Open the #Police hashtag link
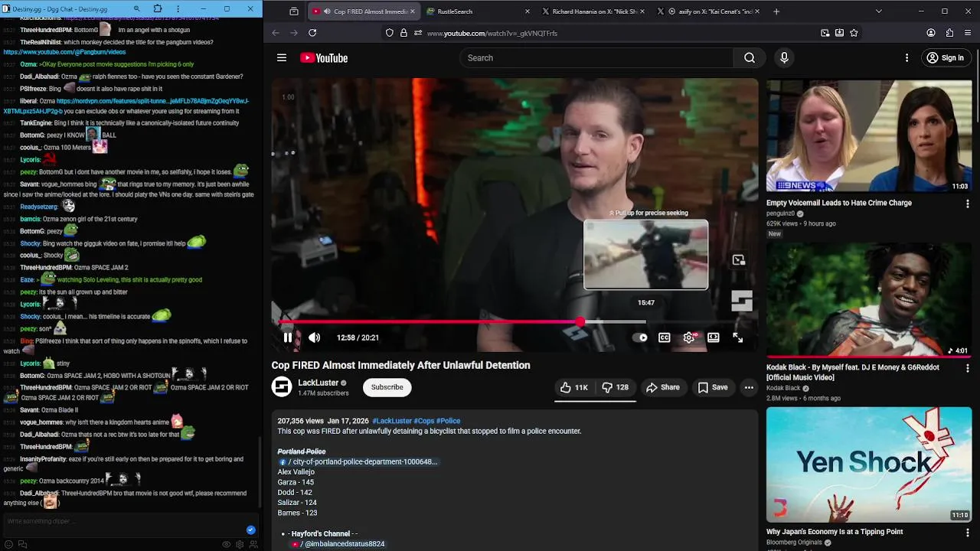 click(x=449, y=421)
